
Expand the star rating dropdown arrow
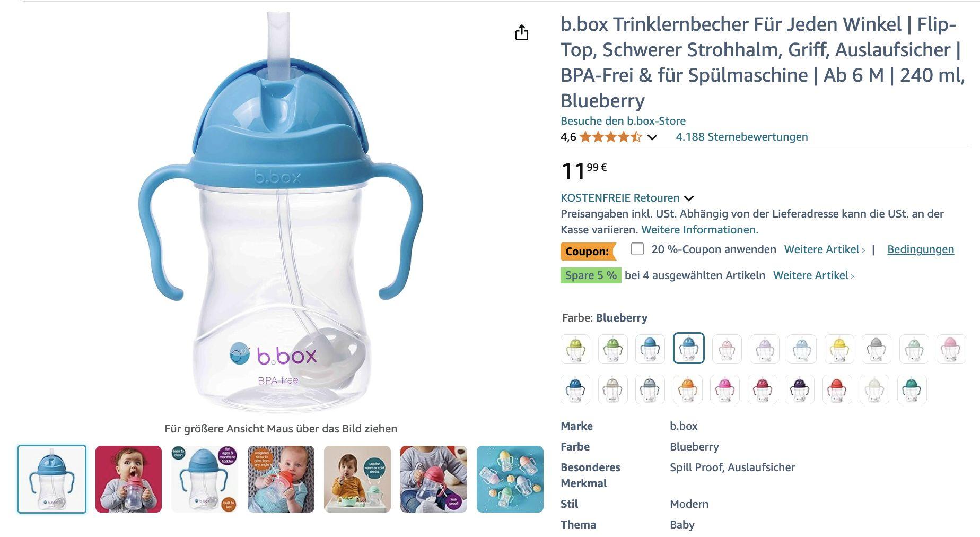[652, 137]
